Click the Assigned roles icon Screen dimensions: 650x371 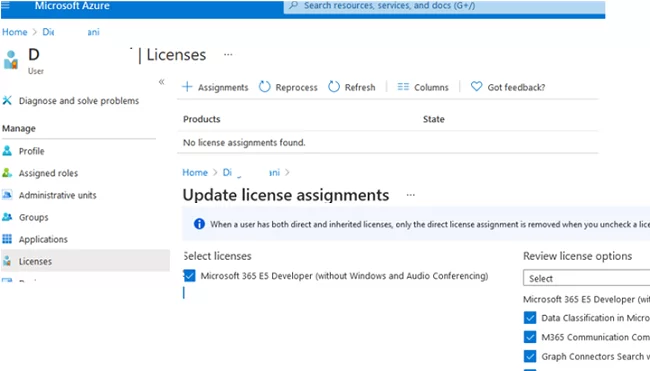click(7, 173)
